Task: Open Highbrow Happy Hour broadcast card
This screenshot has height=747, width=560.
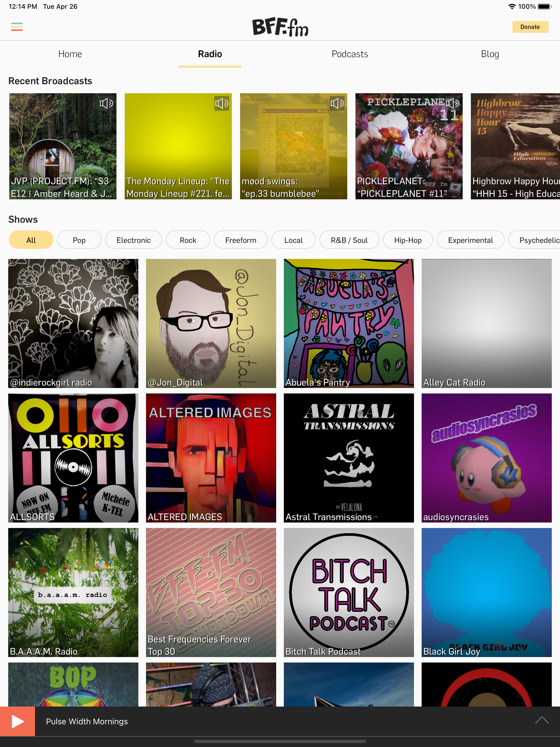Action: pyautogui.click(x=515, y=146)
